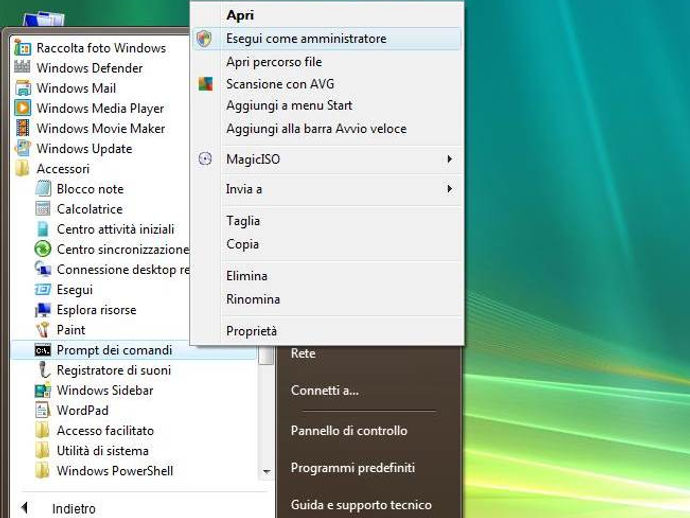Click the Esplora risorse label
Image resolution: width=690 pixels, height=518 pixels.
(x=96, y=310)
